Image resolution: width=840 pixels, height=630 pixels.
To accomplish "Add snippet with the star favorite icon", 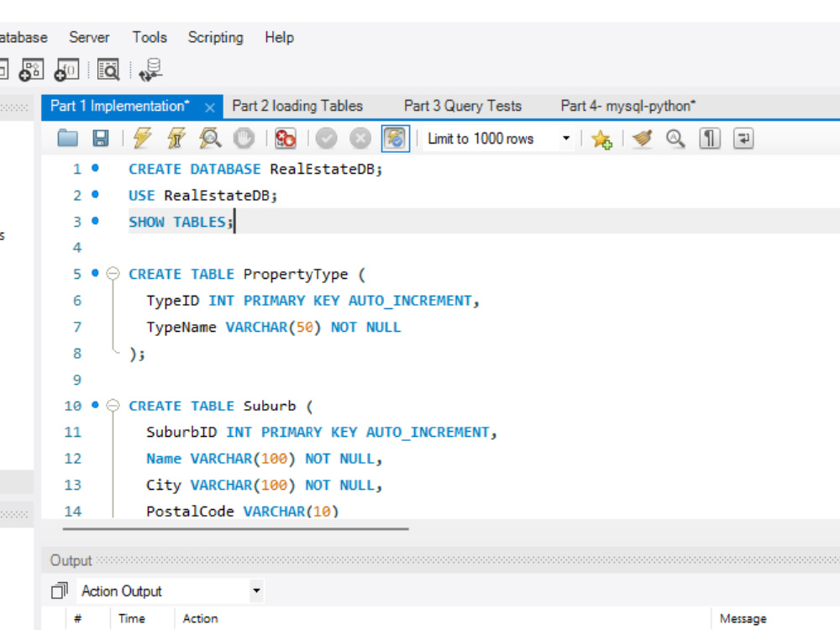I will 601,139.
